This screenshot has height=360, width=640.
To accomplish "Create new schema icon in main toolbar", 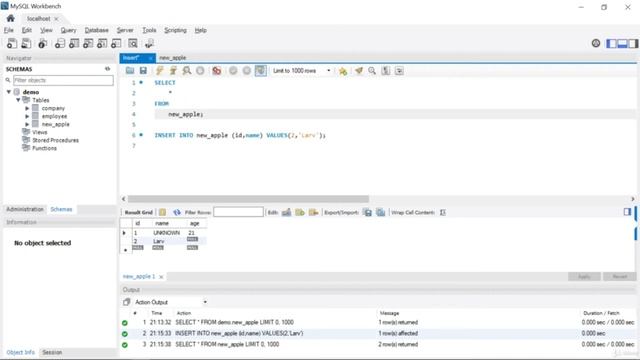I will [60, 43].
